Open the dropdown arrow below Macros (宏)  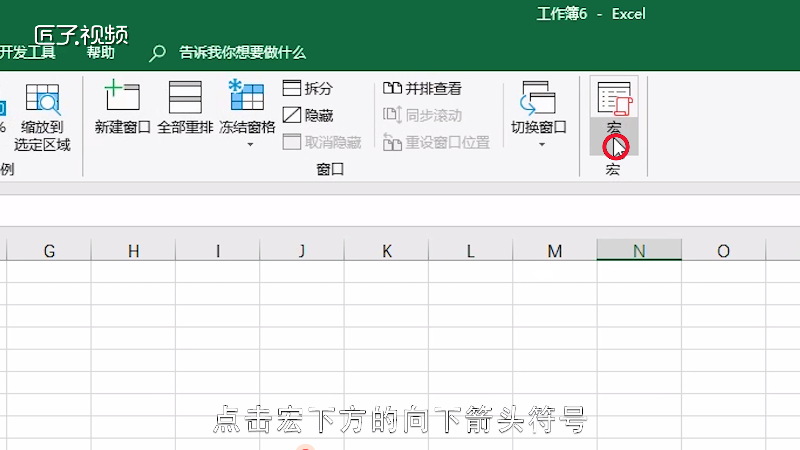[x=613, y=148]
